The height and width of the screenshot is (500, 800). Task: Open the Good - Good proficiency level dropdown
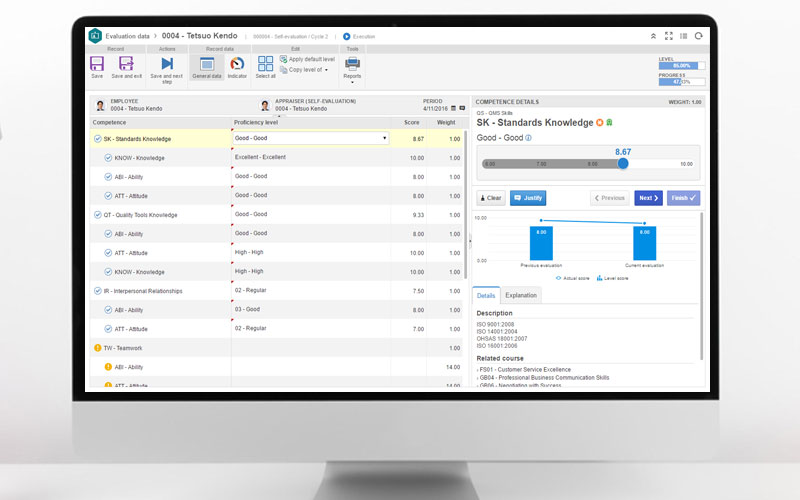coord(385,139)
